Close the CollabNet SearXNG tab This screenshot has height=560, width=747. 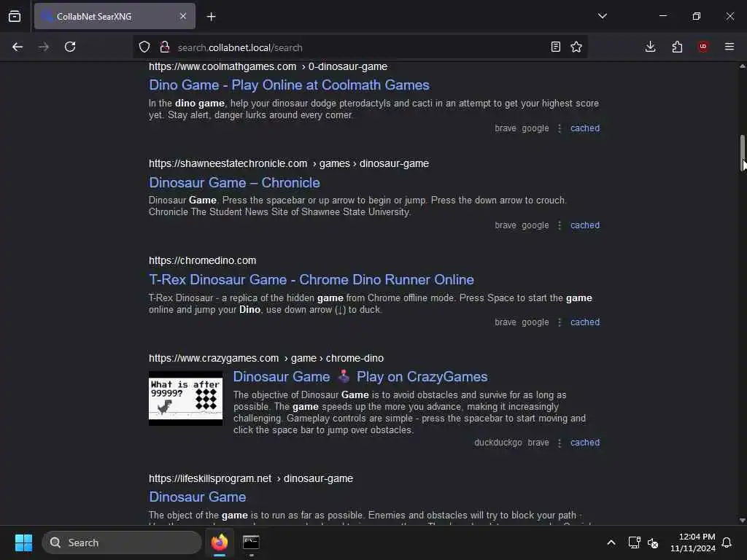[183, 16]
